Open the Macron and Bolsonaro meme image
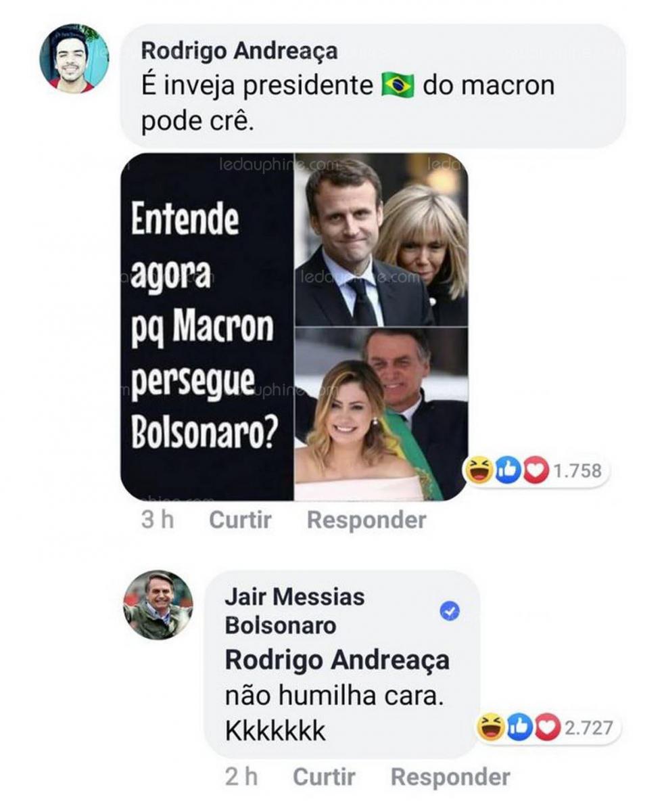 [x=294, y=327]
